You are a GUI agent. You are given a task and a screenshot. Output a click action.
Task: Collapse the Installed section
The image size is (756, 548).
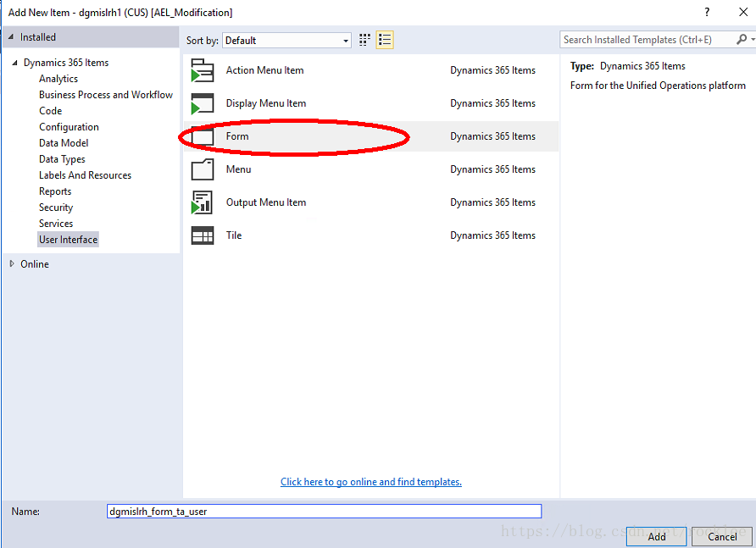(11, 36)
